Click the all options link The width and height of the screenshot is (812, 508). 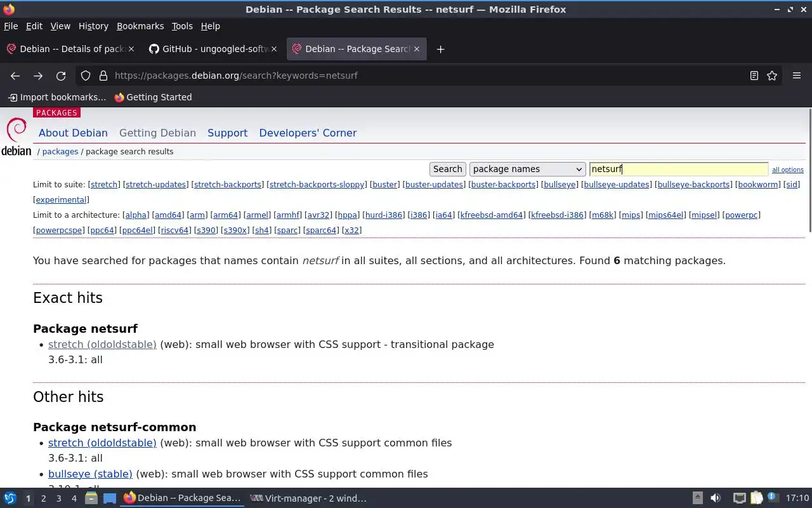(788, 170)
